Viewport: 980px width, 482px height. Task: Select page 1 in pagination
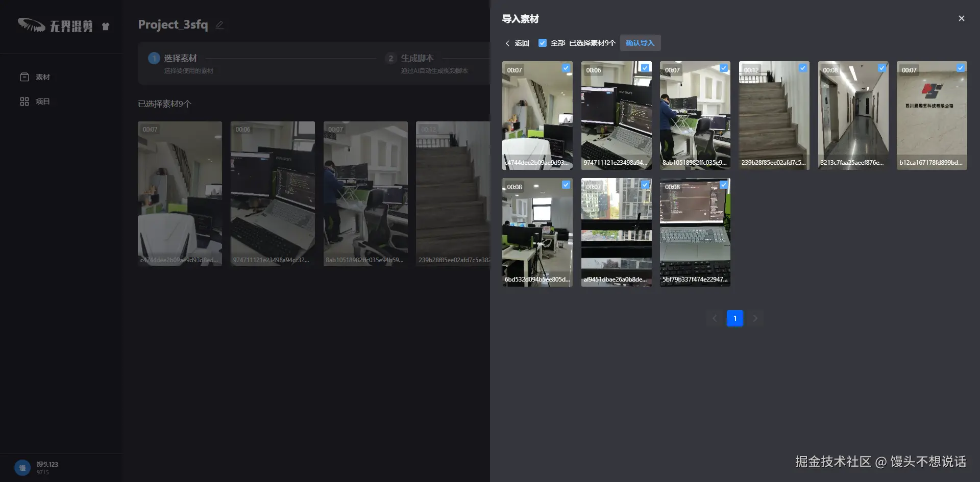735,318
